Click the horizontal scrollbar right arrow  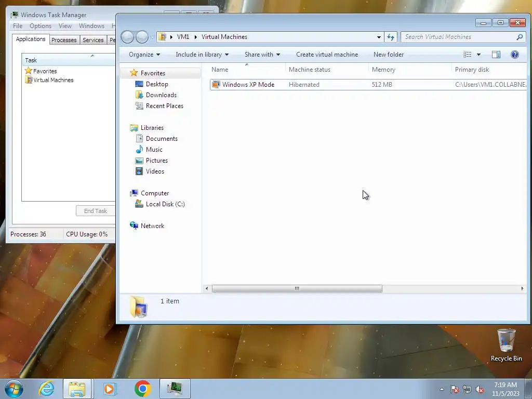pyautogui.click(x=522, y=288)
